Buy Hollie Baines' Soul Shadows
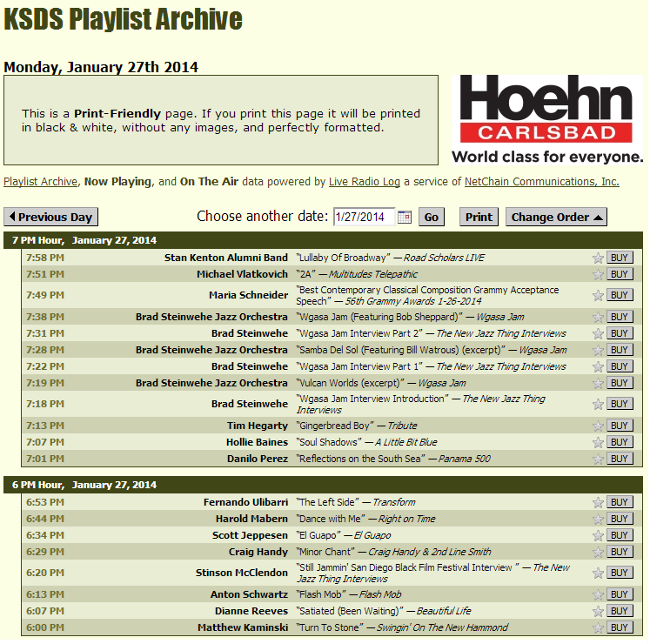 [621, 442]
